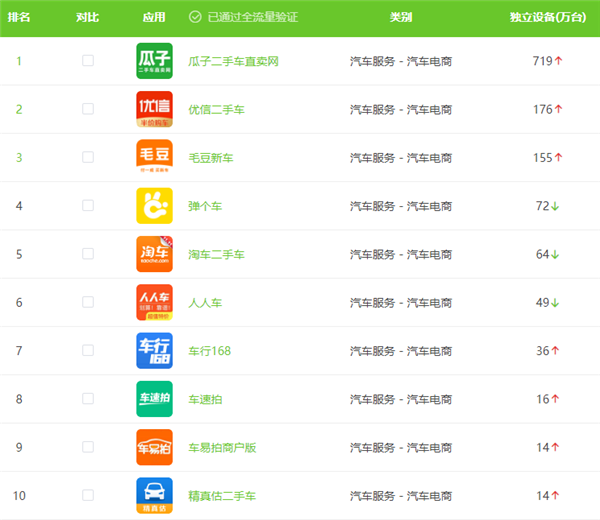Enable compare checkbox for 精真估二手车

click(88, 495)
